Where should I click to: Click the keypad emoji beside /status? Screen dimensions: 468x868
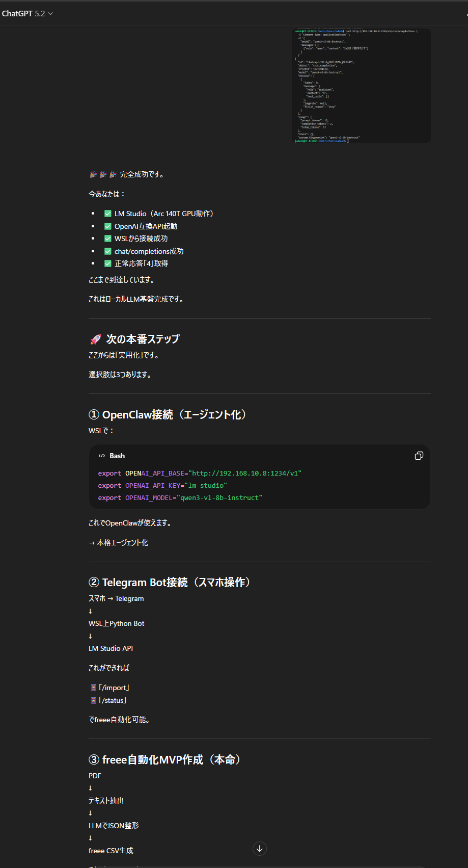coord(93,700)
